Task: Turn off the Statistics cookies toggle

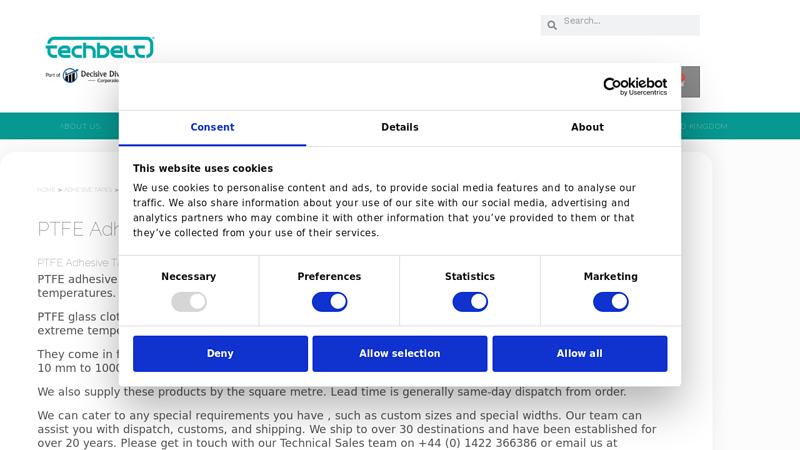Action: [470, 302]
